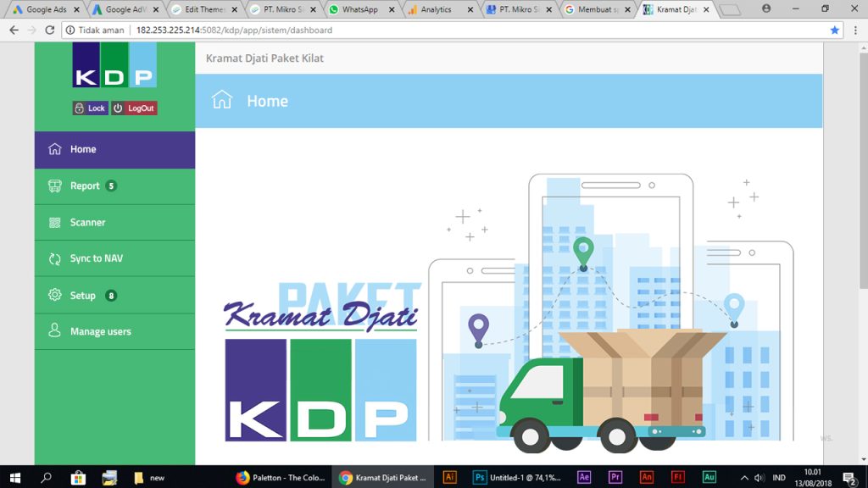Open Manage users in the sidebar

pyautogui.click(x=114, y=331)
